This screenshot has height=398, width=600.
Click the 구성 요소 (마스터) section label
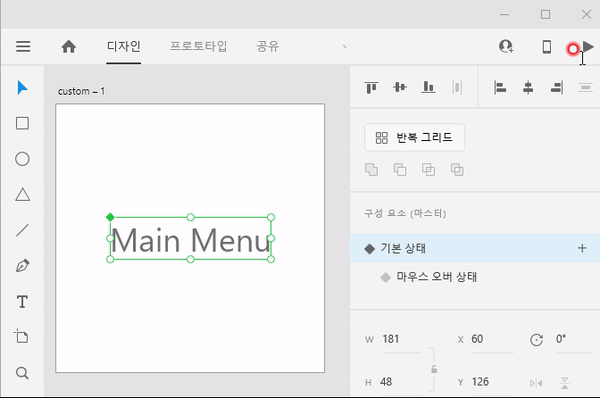(405, 213)
